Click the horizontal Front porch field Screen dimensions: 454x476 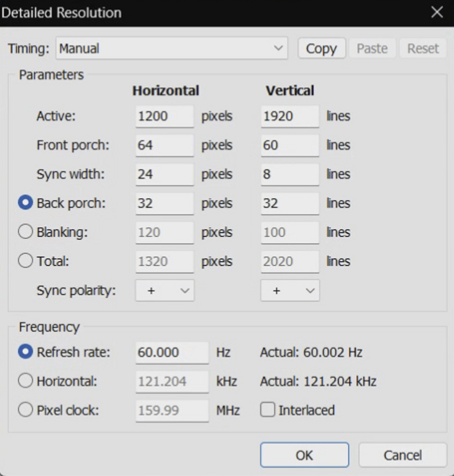tap(165, 146)
